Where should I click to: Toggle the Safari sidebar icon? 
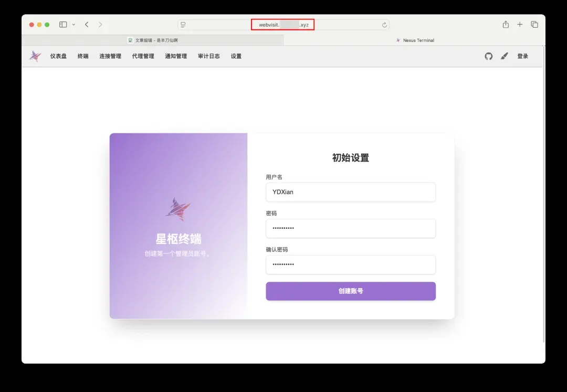point(63,25)
